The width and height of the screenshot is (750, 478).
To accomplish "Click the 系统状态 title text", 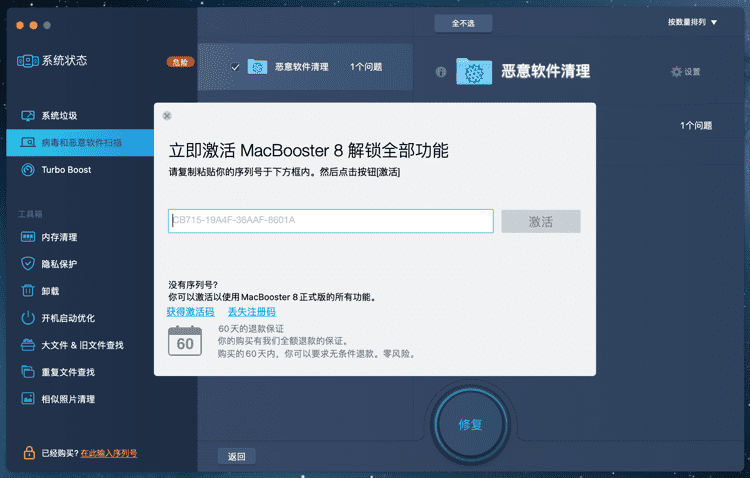I will (65, 60).
